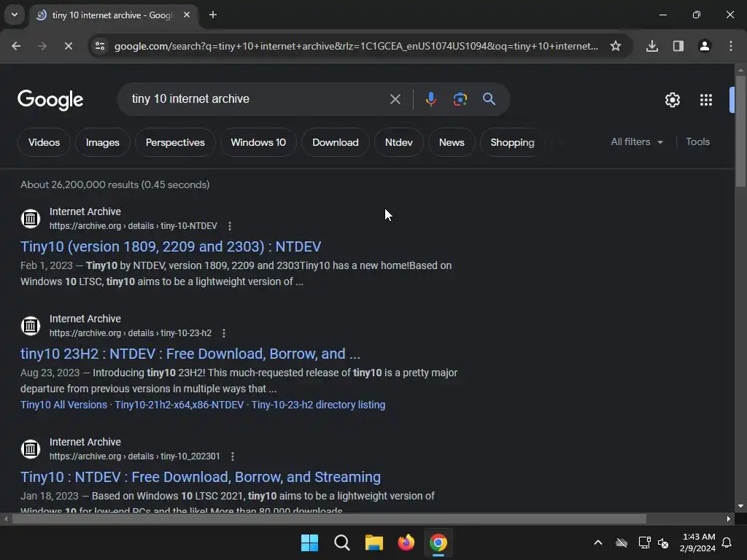The height and width of the screenshot is (560, 747).
Task: Click the forward navigation arrow
Action: click(x=42, y=46)
